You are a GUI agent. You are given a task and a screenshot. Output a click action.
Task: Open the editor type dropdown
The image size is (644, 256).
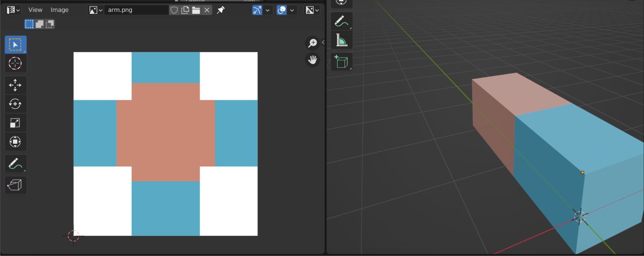click(x=13, y=10)
